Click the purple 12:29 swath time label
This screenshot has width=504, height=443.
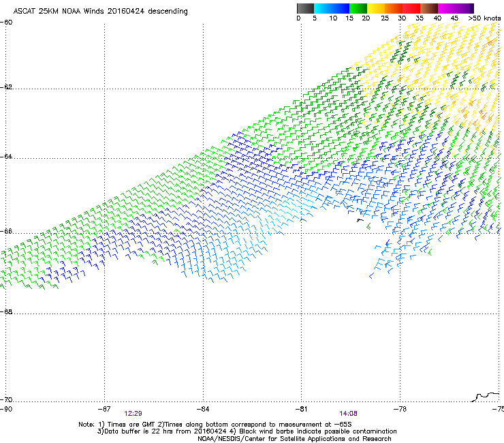(x=133, y=414)
